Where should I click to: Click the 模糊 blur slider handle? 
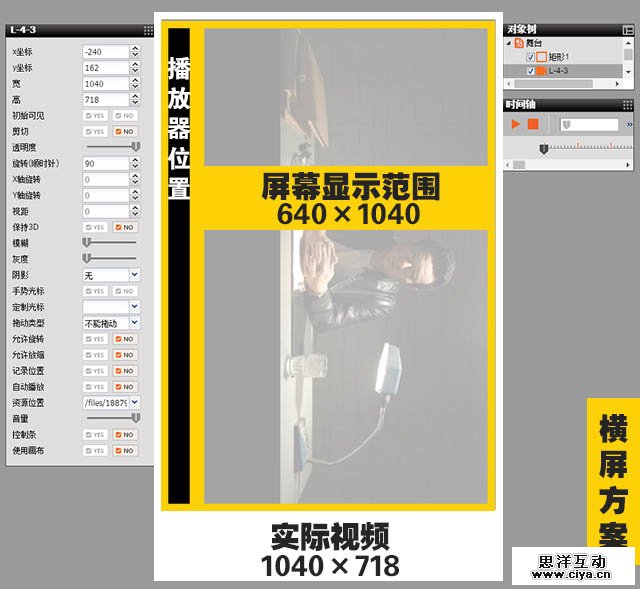87,243
